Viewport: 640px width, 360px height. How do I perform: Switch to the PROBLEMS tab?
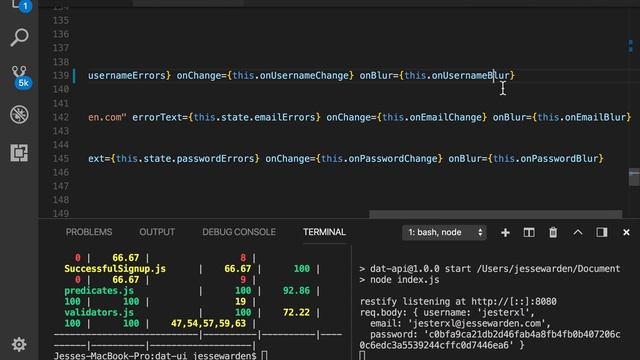pos(89,232)
